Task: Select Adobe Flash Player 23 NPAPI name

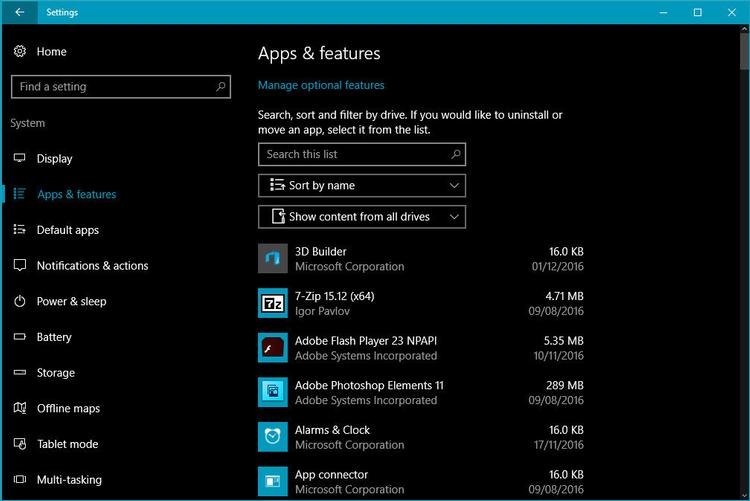Action: click(x=365, y=341)
